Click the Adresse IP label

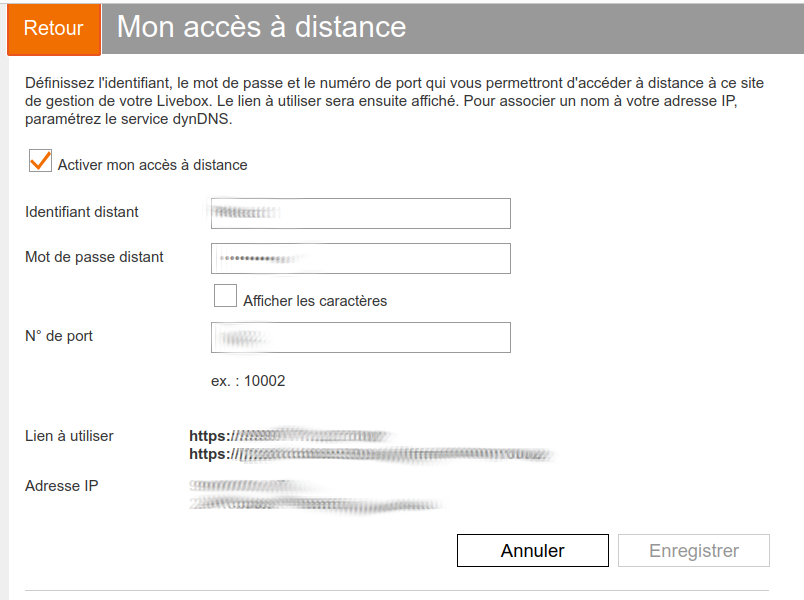pyautogui.click(x=55, y=486)
